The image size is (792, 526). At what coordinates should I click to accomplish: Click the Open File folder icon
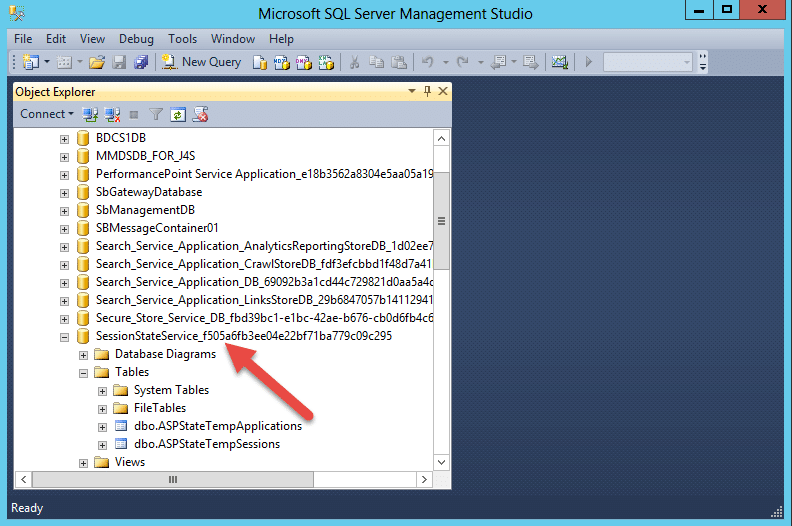pos(96,62)
